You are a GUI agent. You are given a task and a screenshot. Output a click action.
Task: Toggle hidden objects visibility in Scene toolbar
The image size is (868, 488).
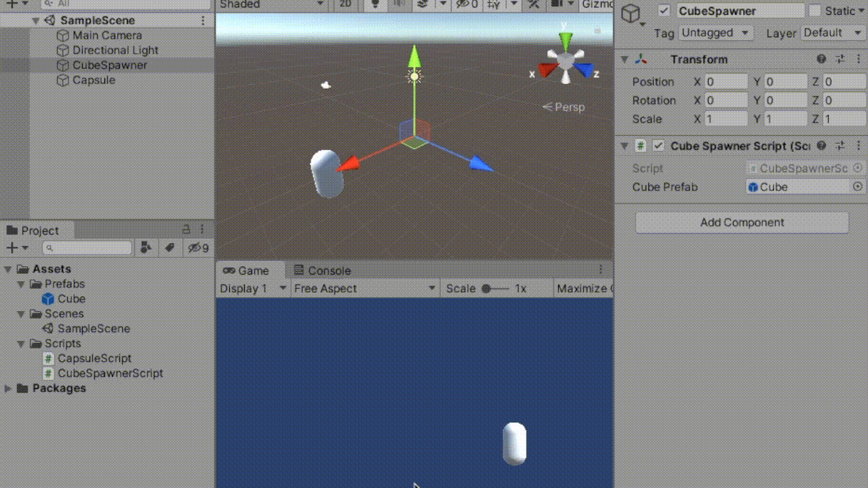click(x=467, y=4)
